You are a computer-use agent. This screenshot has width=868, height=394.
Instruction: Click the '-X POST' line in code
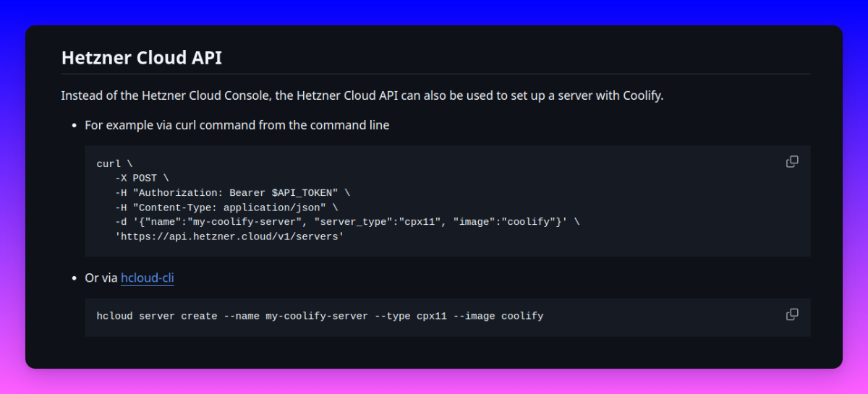[142, 179]
